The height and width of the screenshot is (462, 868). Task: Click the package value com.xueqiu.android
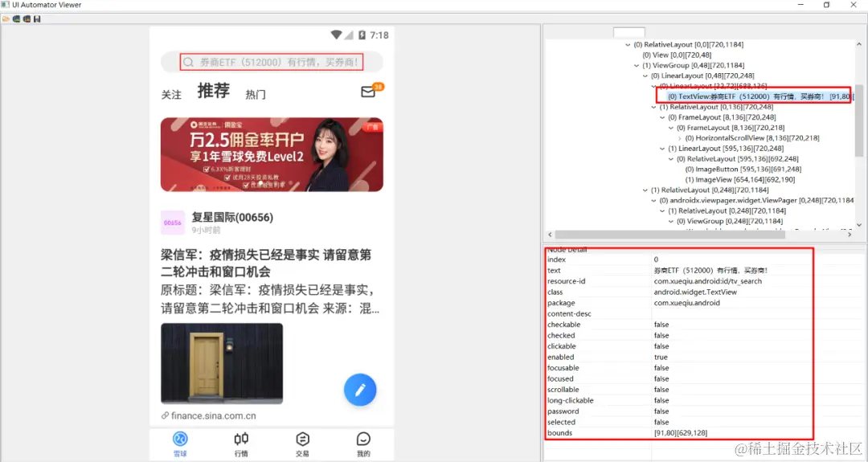click(687, 303)
